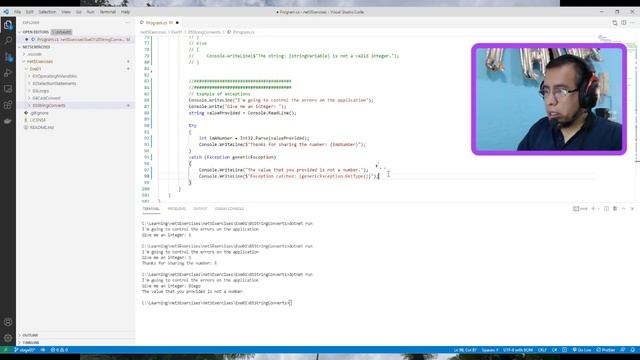The height and width of the screenshot is (360, 640).
Task: Collapse the Open Editors section
Action: pos(35,32)
